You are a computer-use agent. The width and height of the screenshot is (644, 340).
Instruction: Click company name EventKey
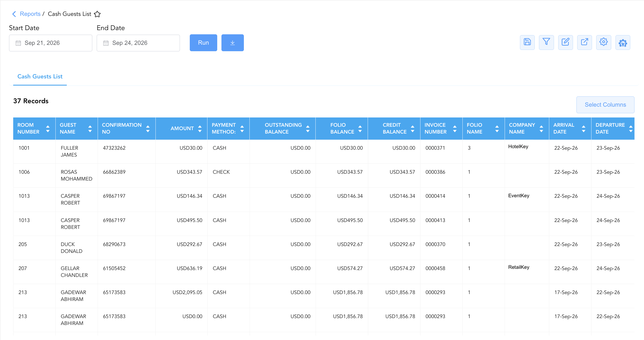pos(519,196)
